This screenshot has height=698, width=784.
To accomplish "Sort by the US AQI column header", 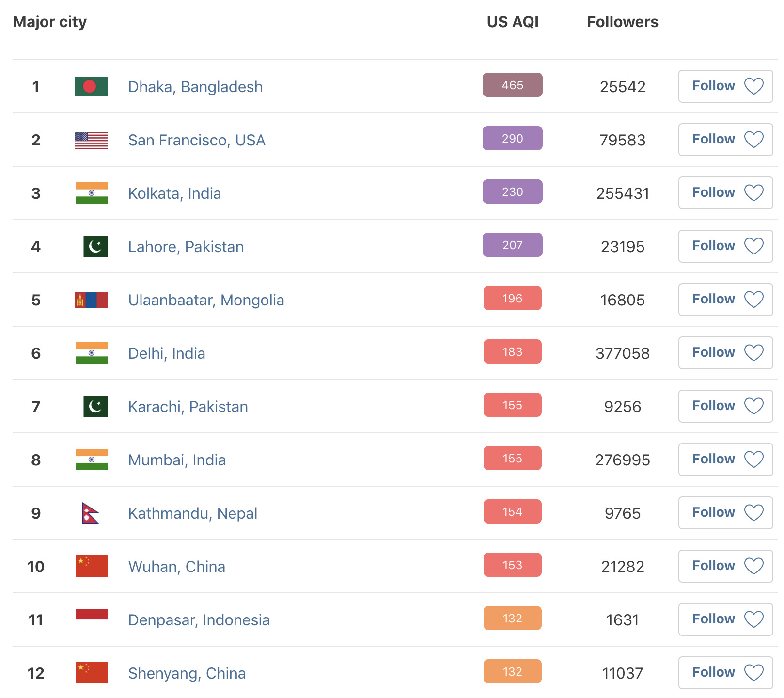I will pyautogui.click(x=513, y=22).
